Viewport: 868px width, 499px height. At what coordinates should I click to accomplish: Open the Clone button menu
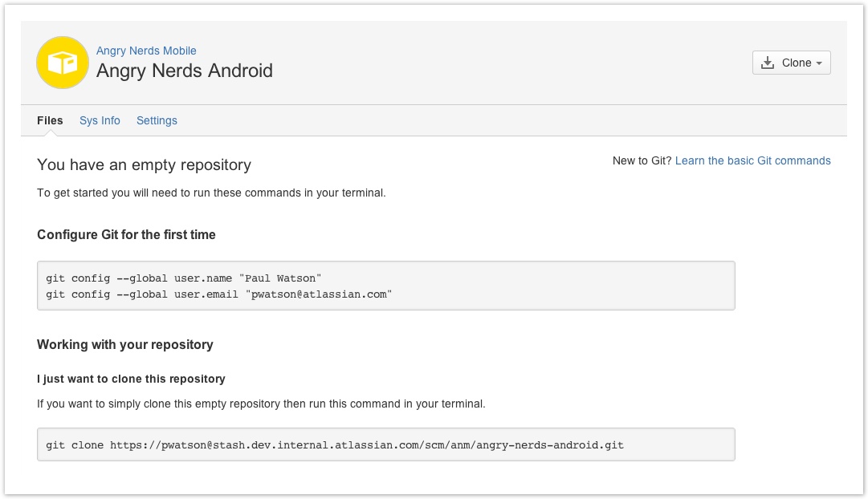(x=791, y=63)
